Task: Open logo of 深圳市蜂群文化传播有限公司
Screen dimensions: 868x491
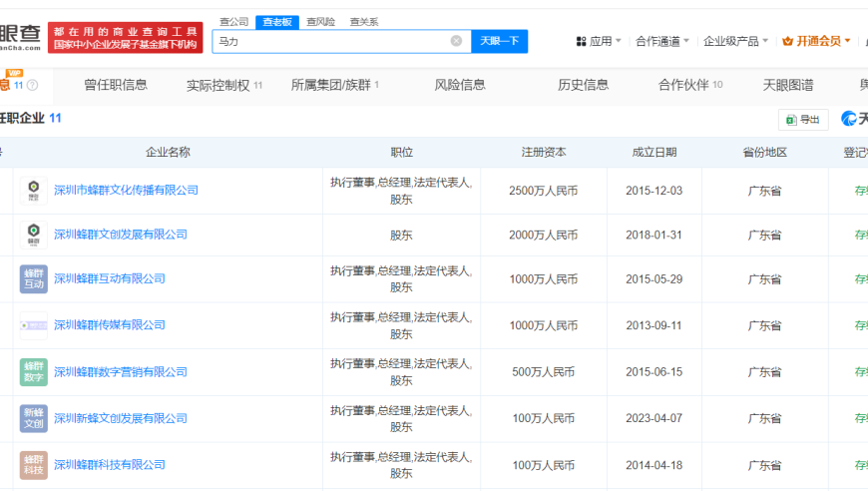Action: click(34, 191)
